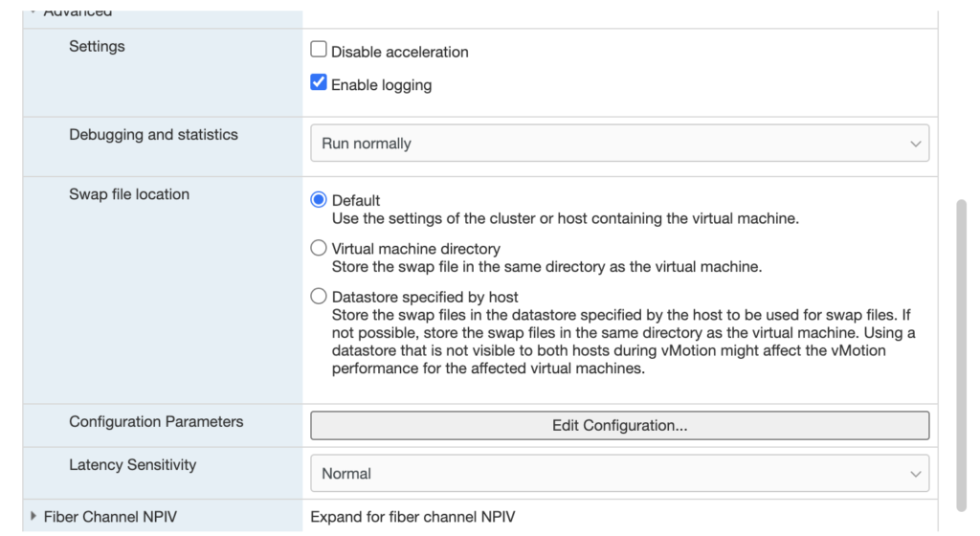
Task: Click the Swap file location row label
Action: (129, 194)
